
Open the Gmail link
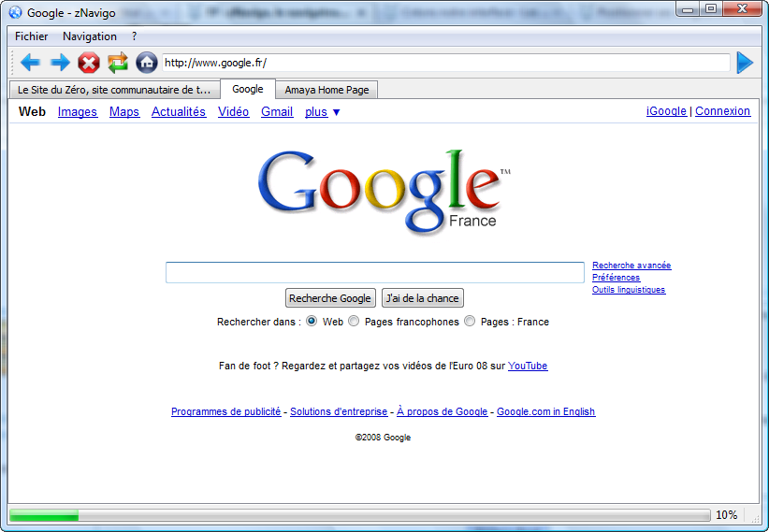[277, 112]
